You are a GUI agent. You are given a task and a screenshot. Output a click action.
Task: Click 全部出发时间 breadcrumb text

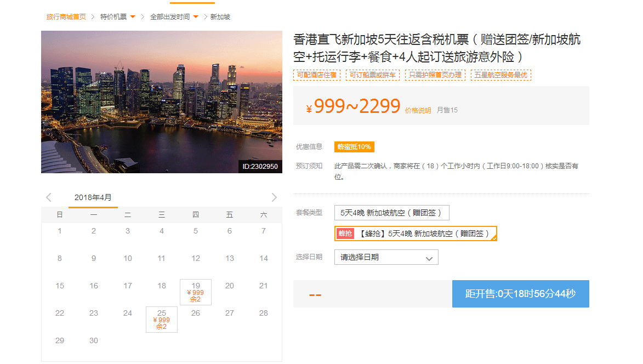[170, 17]
